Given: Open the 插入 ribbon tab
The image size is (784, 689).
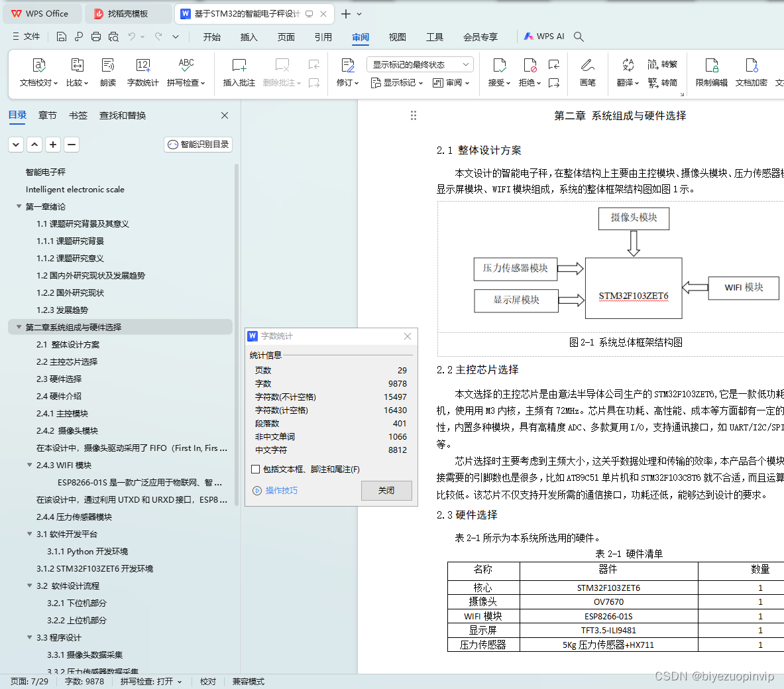Looking at the screenshot, I should (x=249, y=37).
